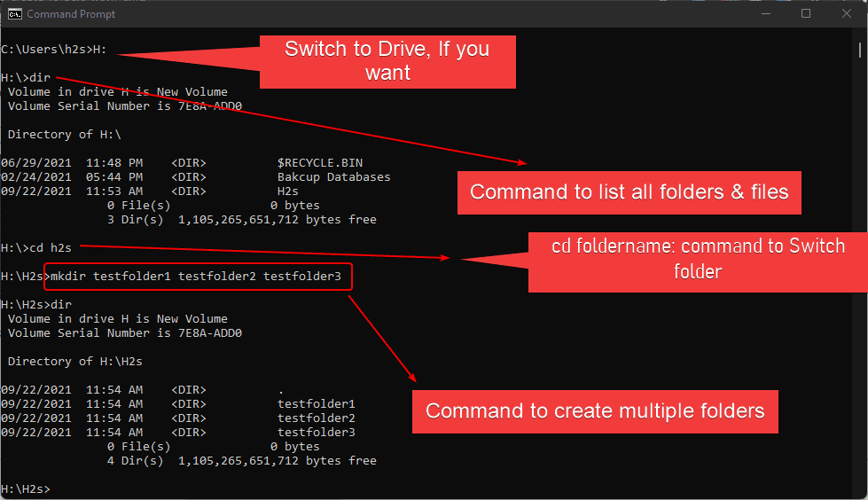Click the '$RECYCLE.BIN' directory entry
The height and width of the screenshot is (500, 868).
[x=320, y=163]
